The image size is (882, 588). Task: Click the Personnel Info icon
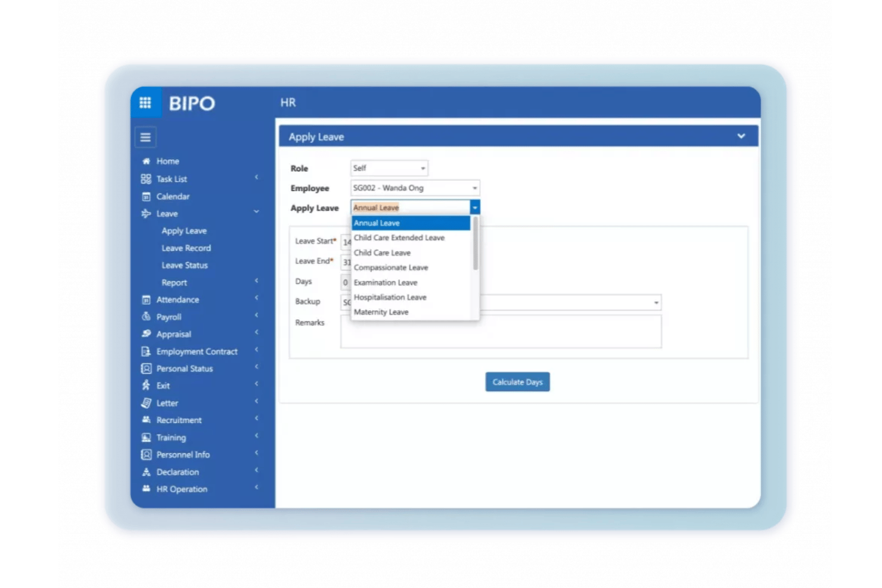146,455
